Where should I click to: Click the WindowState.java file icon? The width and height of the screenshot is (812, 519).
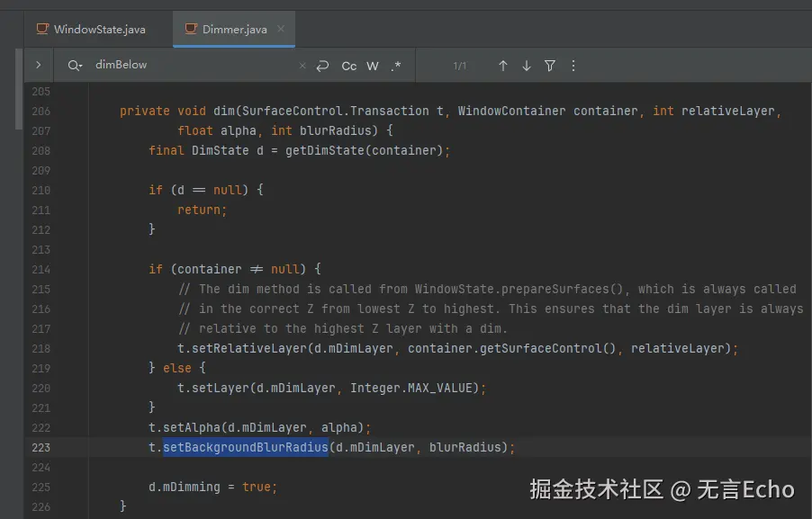point(42,29)
